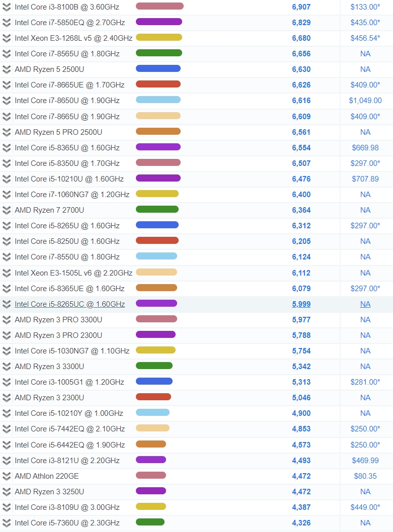Click the underlined score 5,999
The width and height of the screenshot is (393, 532).
(301, 304)
